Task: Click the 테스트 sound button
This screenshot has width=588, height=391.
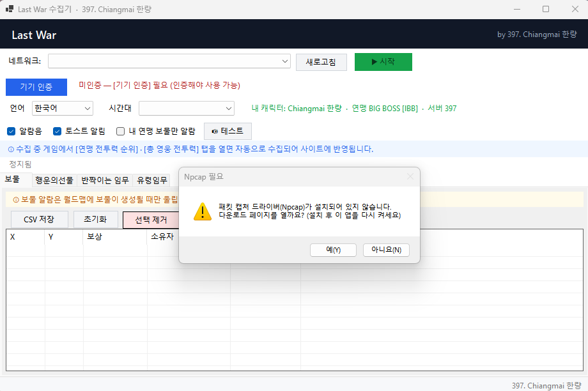Action: (228, 131)
